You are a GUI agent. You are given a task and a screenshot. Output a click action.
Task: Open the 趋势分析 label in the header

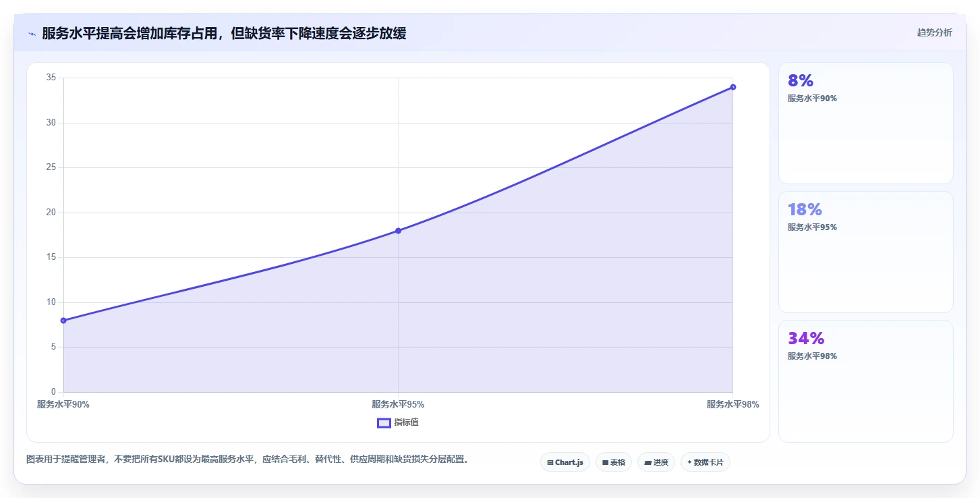934,32
